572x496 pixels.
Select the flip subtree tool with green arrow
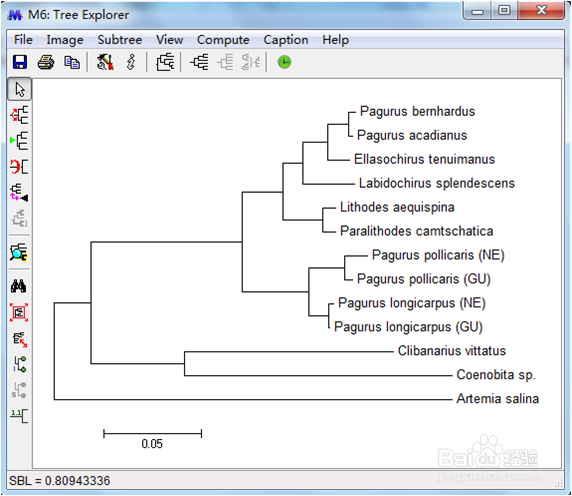pyautogui.click(x=19, y=141)
